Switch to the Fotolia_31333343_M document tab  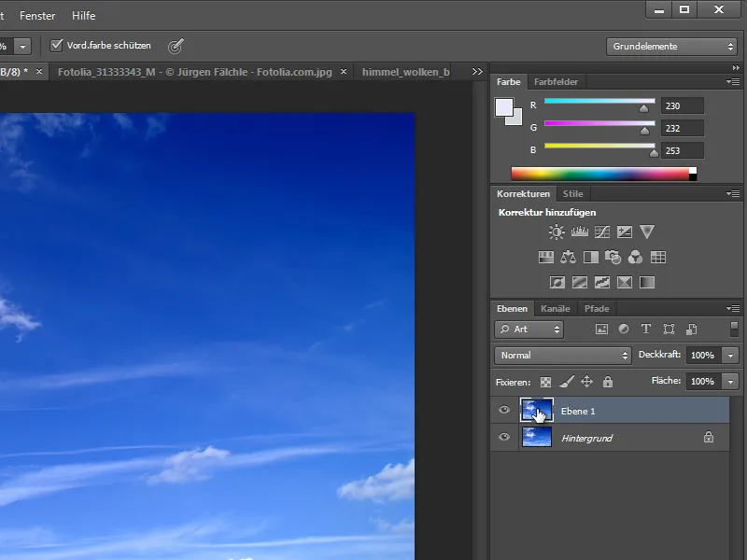click(x=195, y=72)
